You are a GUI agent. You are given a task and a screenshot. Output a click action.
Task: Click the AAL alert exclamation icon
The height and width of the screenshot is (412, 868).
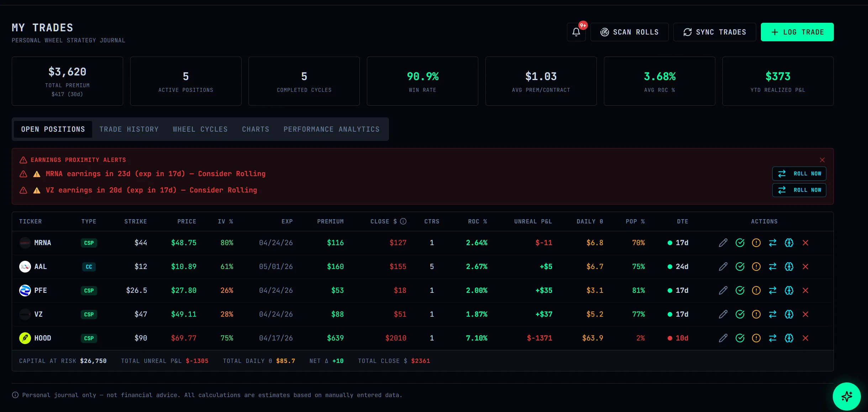[756, 266]
